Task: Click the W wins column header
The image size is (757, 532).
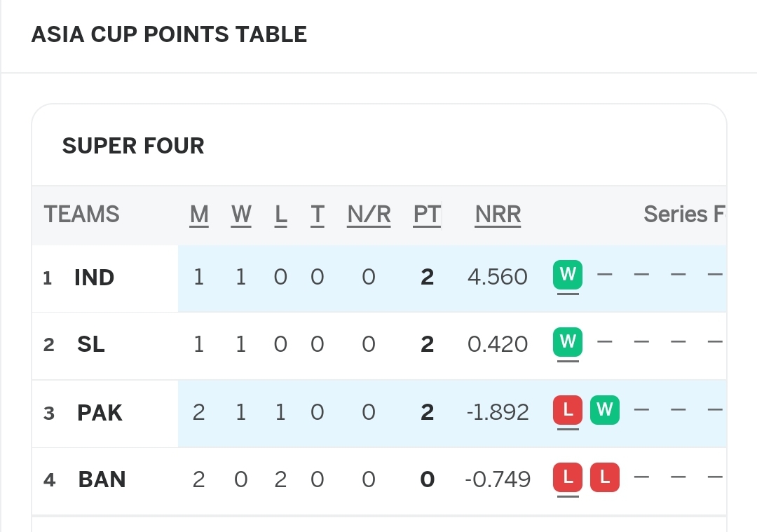Action: [x=241, y=214]
